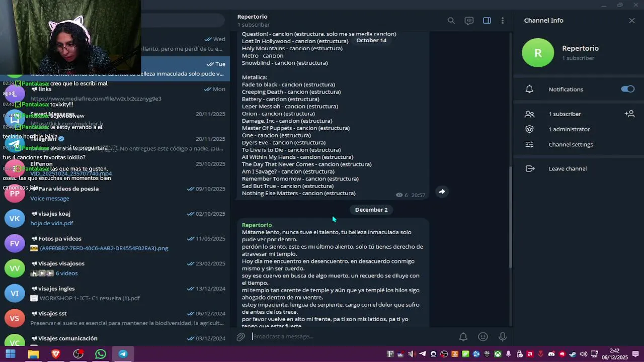Screen dimensions: 644x362
Task: Open the Fotos pa videos chat
Action: point(115,243)
